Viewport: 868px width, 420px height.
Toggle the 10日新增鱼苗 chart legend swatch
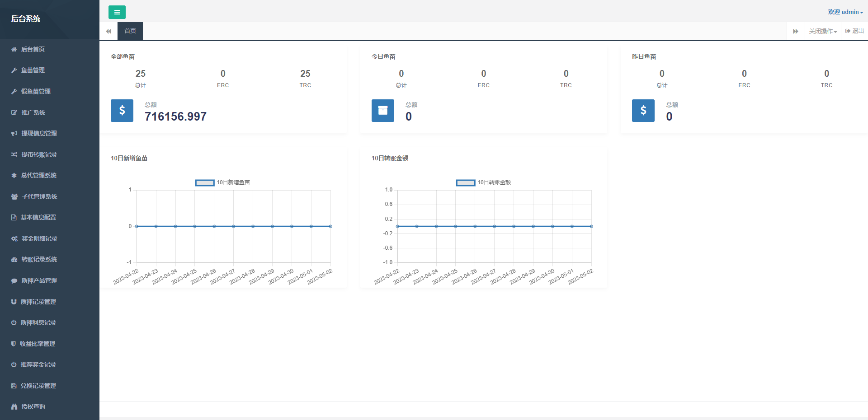205,183
